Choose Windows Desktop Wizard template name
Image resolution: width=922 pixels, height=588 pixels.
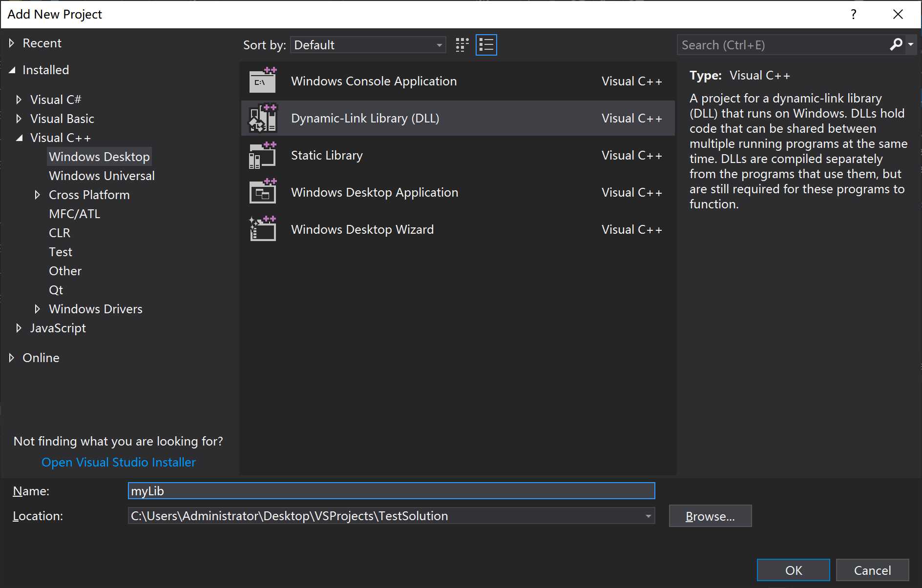coord(362,229)
